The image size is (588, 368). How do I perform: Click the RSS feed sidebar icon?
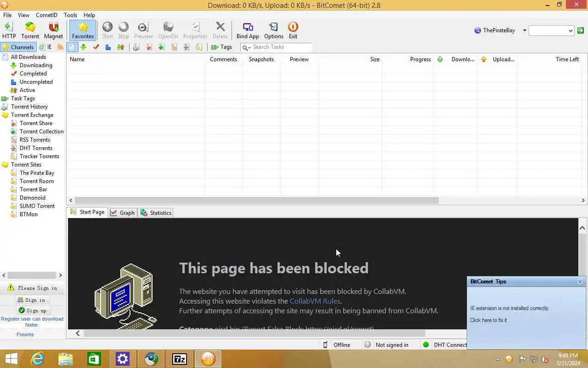click(60, 47)
